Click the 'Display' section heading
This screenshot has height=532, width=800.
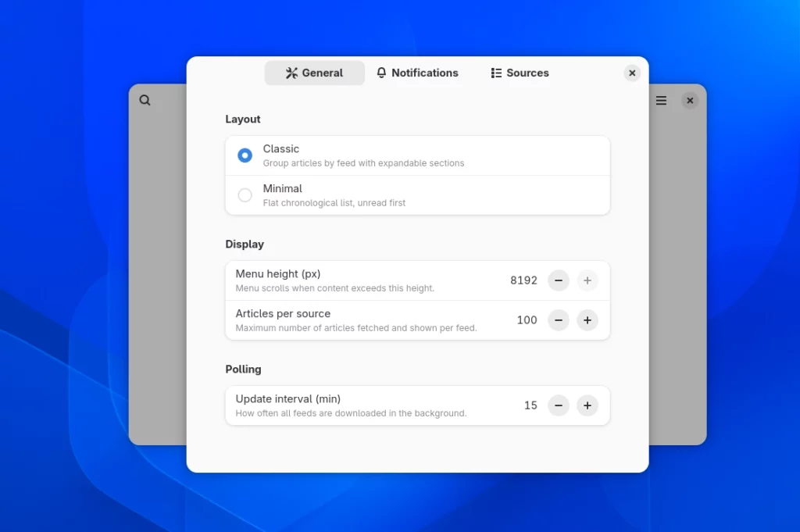pos(245,244)
